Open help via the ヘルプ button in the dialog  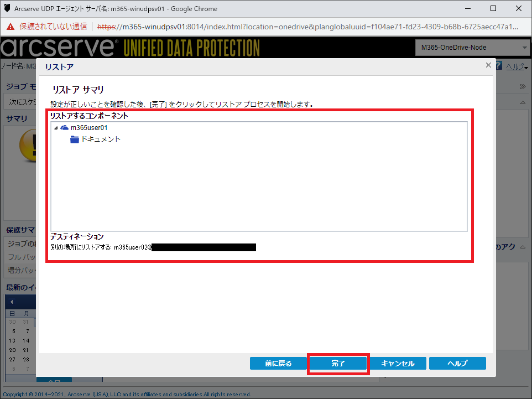point(457,364)
